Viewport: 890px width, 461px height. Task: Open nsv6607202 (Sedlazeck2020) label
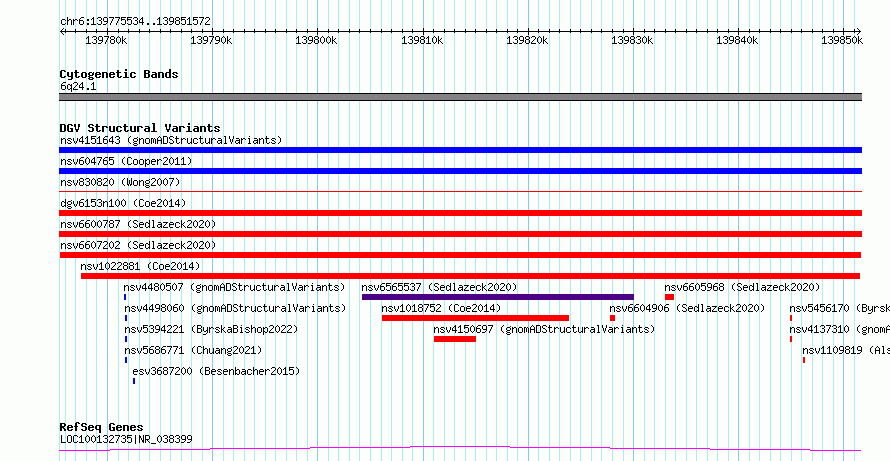click(x=138, y=245)
